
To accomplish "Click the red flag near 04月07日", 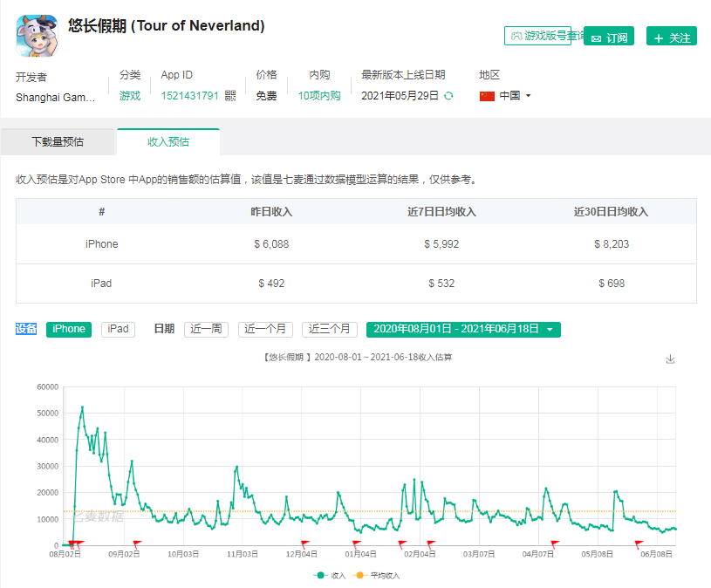I will [x=555, y=544].
